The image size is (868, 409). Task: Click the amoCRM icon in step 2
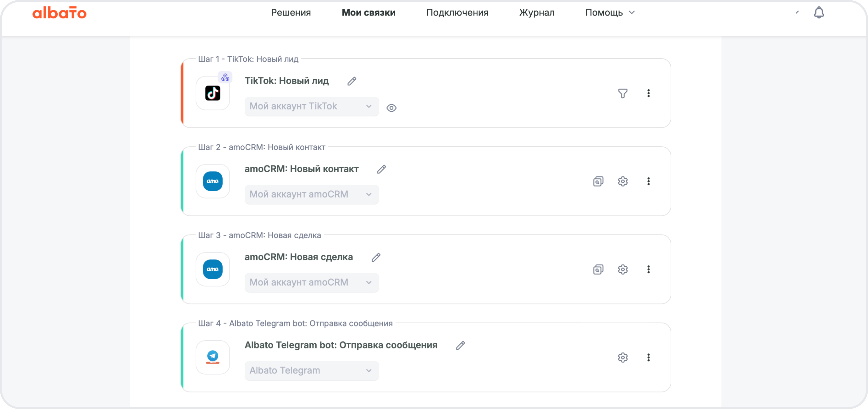pyautogui.click(x=213, y=181)
